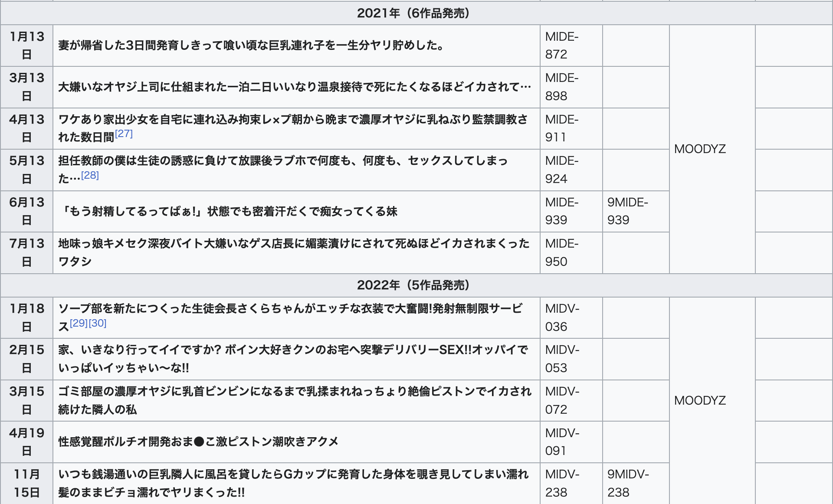Viewport: 833px width, 504px height.
Task: Open citation reference [29]
Action: click(x=78, y=322)
